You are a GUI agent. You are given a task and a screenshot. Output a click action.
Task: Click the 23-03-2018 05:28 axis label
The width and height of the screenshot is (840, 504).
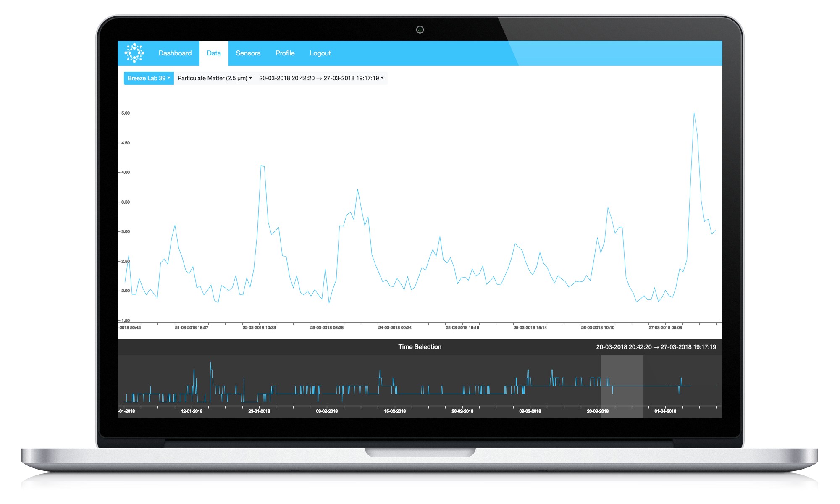pyautogui.click(x=328, y=328)
